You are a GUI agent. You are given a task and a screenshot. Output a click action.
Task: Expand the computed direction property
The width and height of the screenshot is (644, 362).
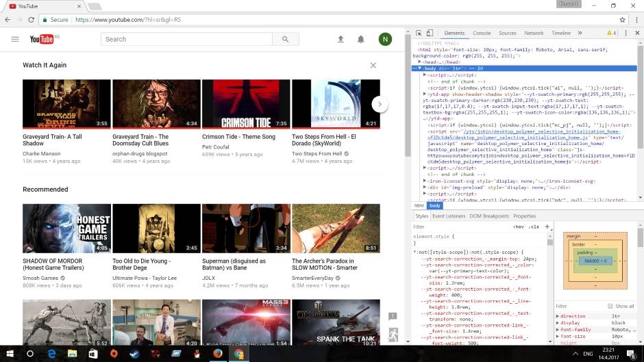pos(558,316)
